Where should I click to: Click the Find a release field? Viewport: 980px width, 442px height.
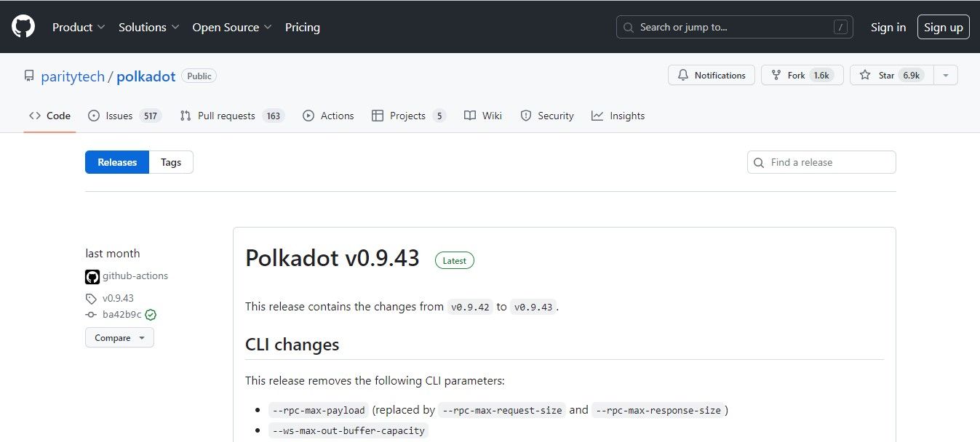click(821, 162)
